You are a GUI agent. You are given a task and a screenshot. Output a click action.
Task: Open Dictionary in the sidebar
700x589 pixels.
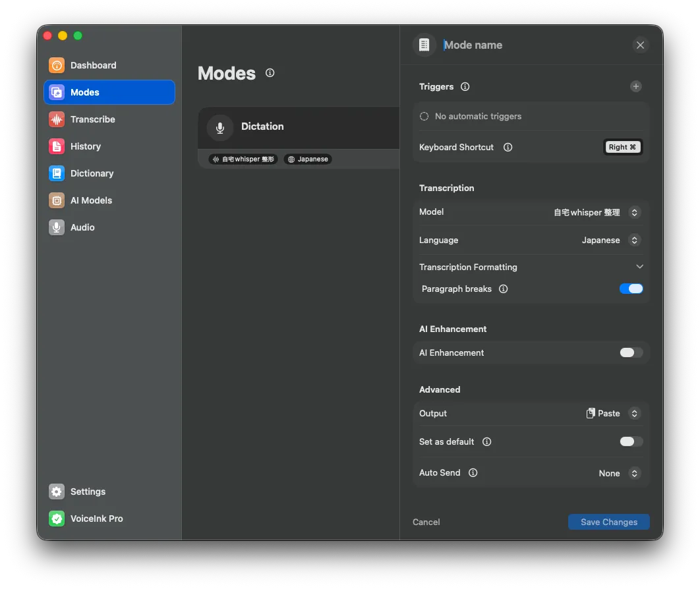tap(109, 173)
